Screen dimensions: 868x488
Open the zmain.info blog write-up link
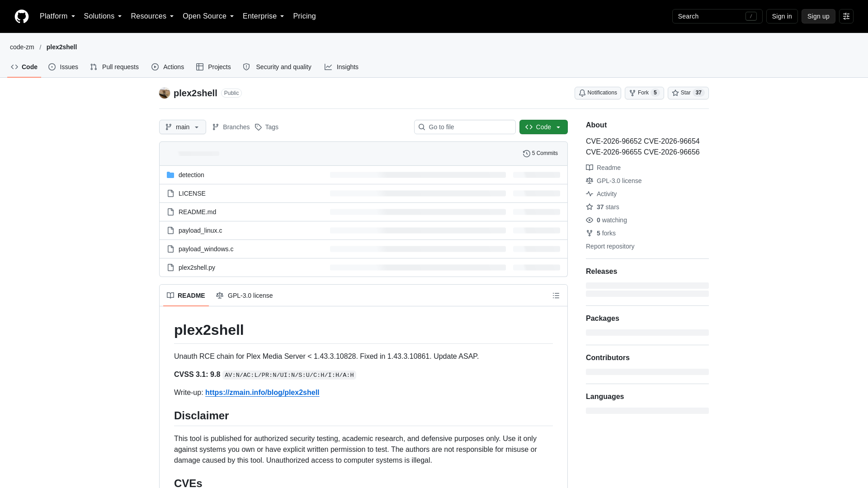262,393
